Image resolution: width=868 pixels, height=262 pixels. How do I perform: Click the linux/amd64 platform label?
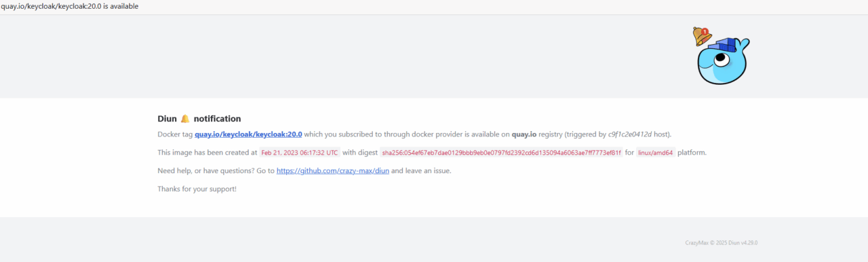click(656, 153)
